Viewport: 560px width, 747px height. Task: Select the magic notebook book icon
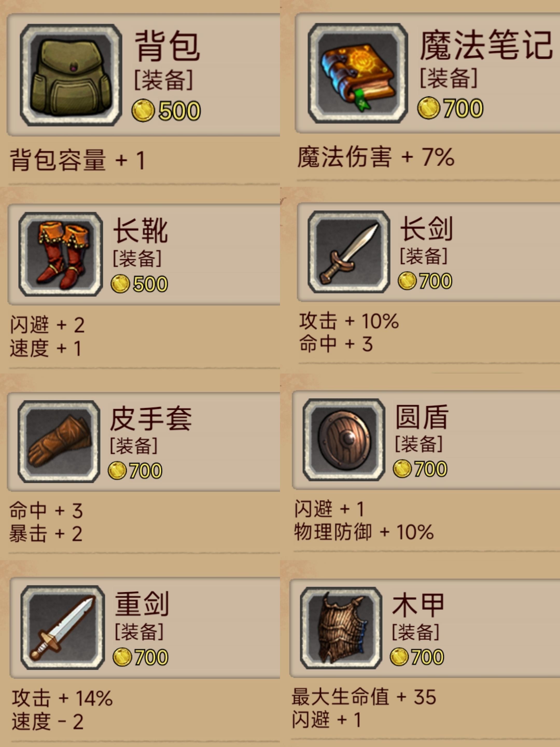point(358,73)
